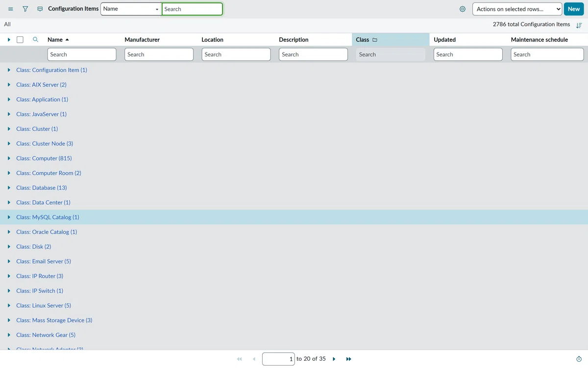Expand Class: Configuration Item group

pyautogui.click(x=9, y=70)
